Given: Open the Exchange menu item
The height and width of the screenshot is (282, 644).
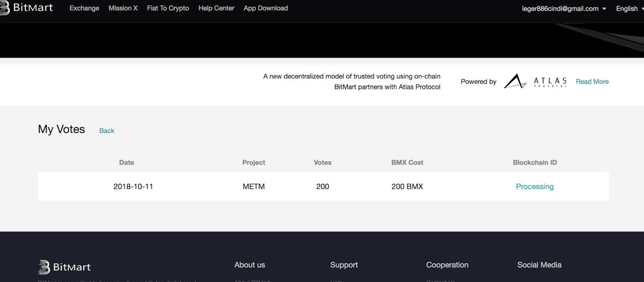Looking at the screenshot, I should pos(84,8).
